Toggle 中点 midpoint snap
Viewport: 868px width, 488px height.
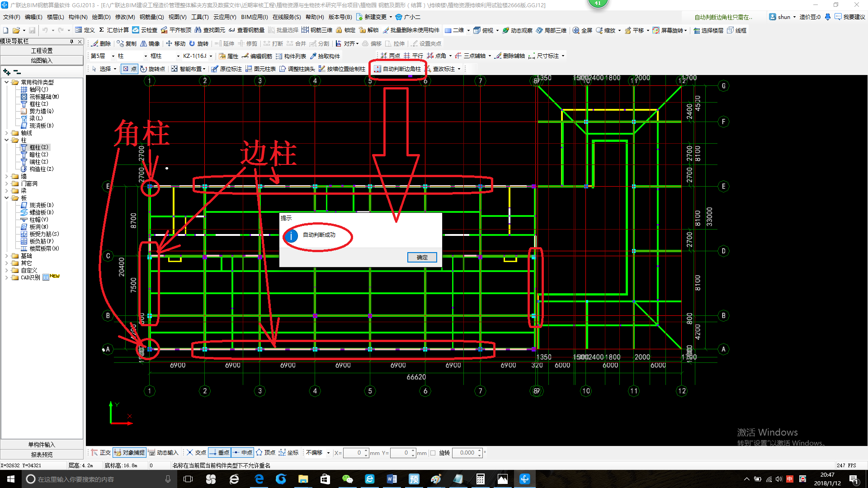click(243, 452)
